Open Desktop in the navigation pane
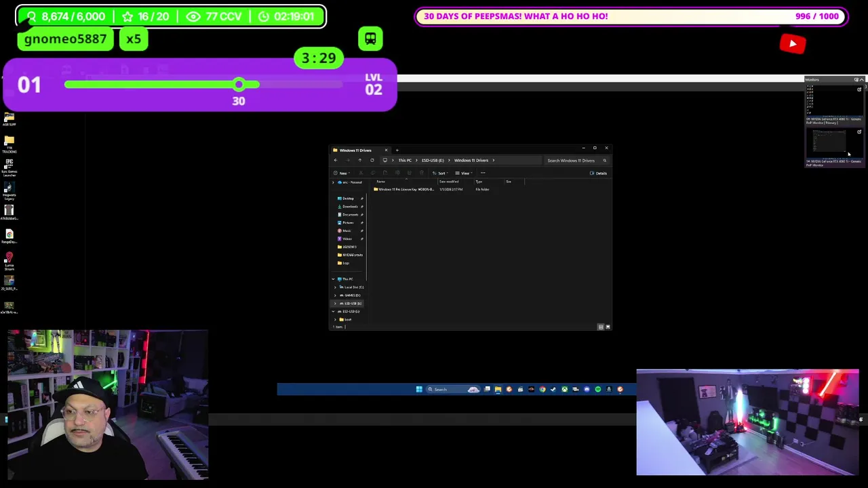Viewport: 868px width, 488px height. (348, 199)
